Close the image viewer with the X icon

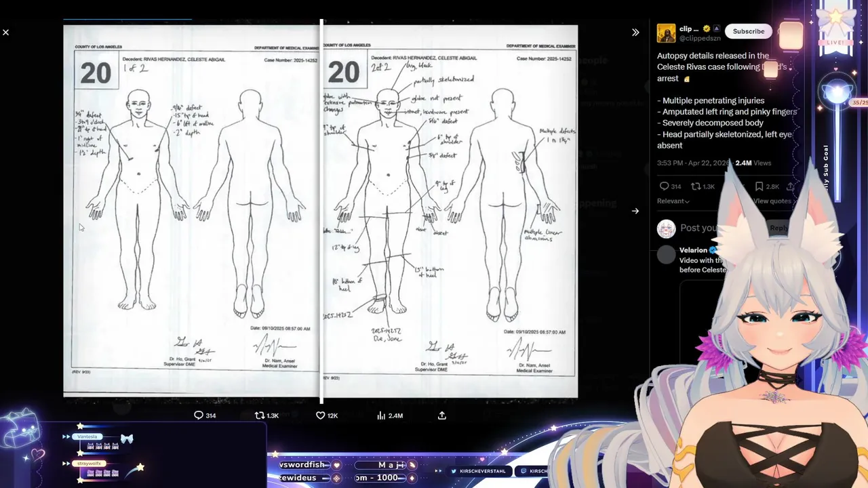pyautogui.click(x=5, y=33)
